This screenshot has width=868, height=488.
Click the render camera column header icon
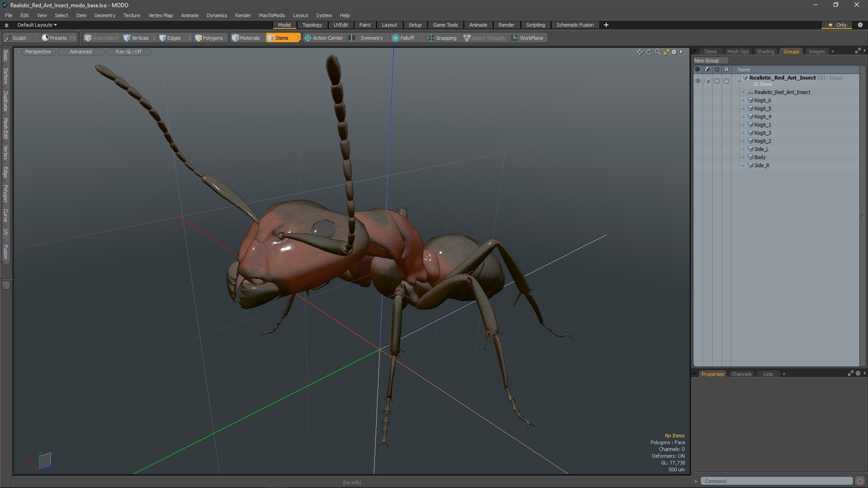click(x=708, y=70)
